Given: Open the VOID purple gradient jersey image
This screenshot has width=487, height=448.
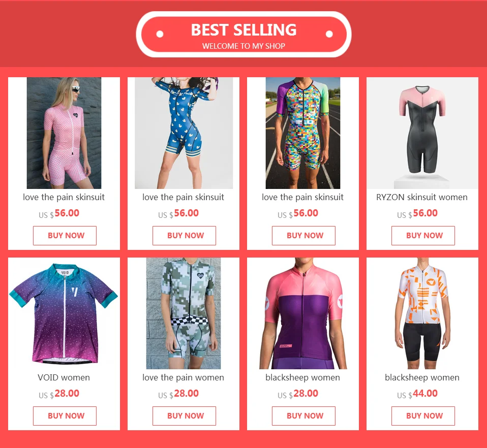Looking at the screenshot, I should (x=64, y=313).
